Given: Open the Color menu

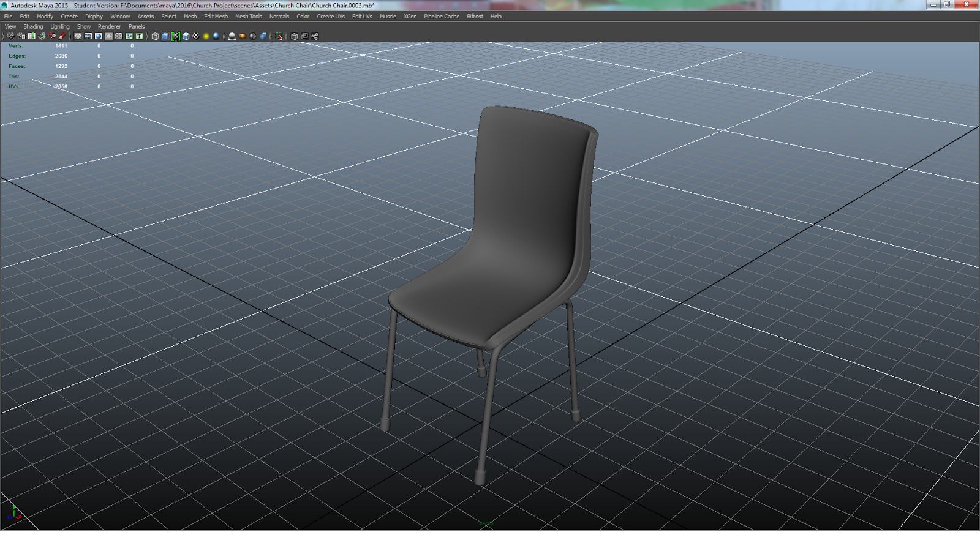Looking at the screenshot, I should (303, 17).
